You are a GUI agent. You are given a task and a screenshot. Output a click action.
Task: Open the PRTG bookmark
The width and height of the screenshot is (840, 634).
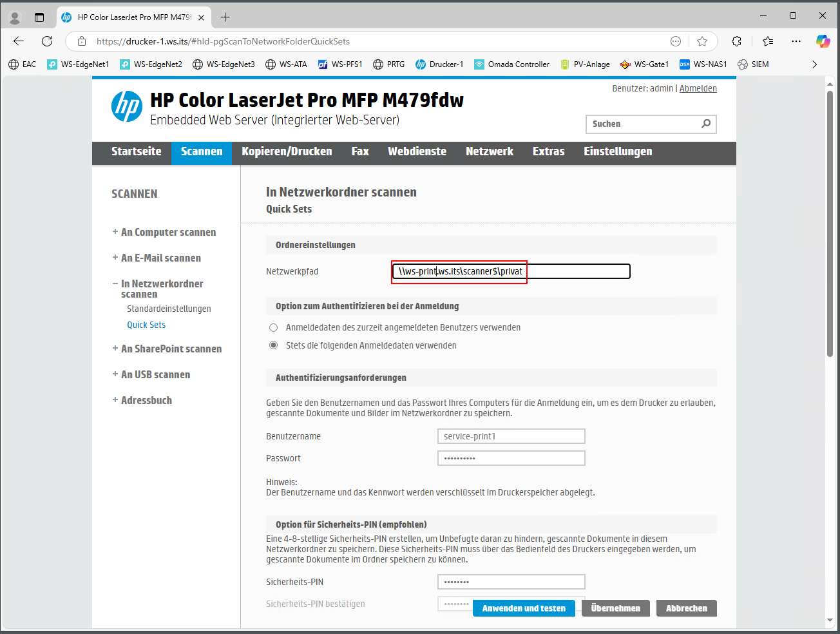(389, 64)
